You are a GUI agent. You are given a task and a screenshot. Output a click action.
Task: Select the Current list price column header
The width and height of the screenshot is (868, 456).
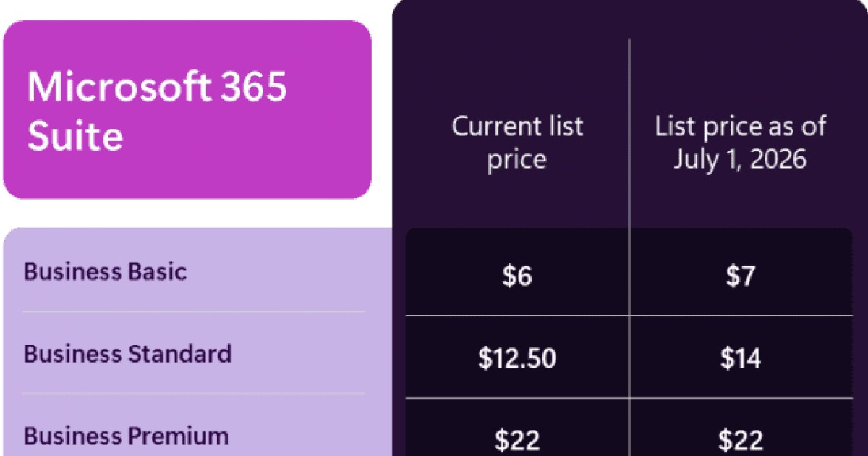(x=517, y=143)
